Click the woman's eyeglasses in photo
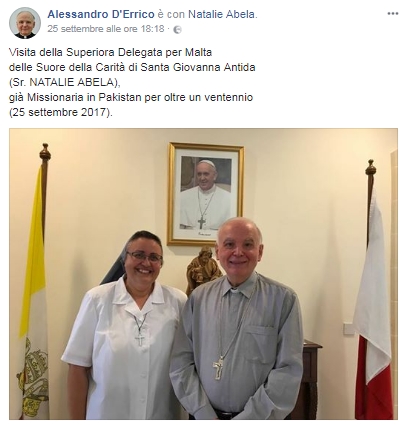 [144, 257]
